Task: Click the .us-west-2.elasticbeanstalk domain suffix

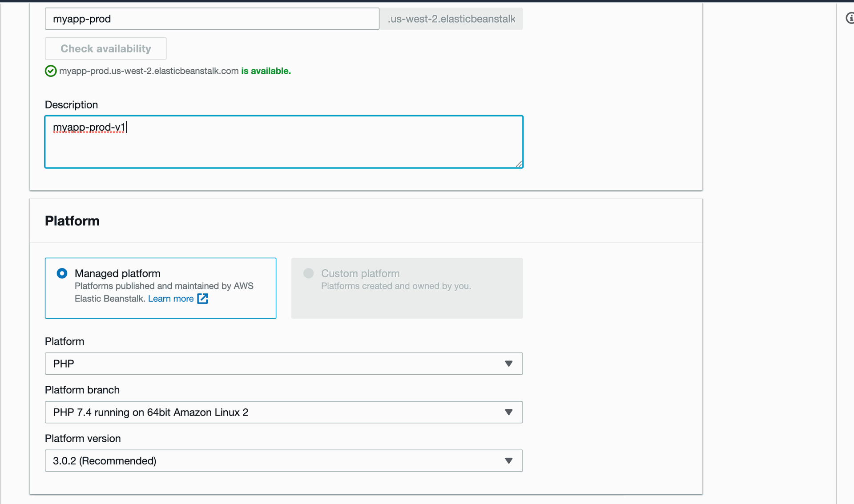Action: (451, 19)
